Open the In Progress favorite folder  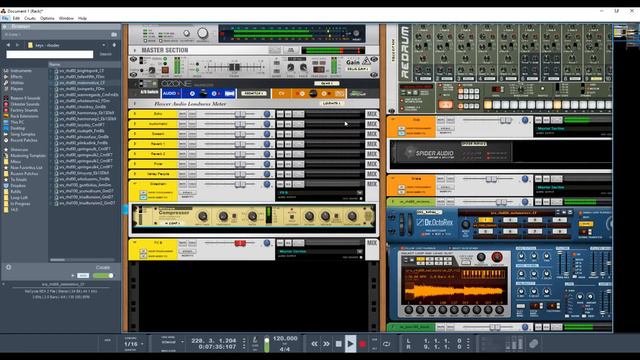[19, 204]
